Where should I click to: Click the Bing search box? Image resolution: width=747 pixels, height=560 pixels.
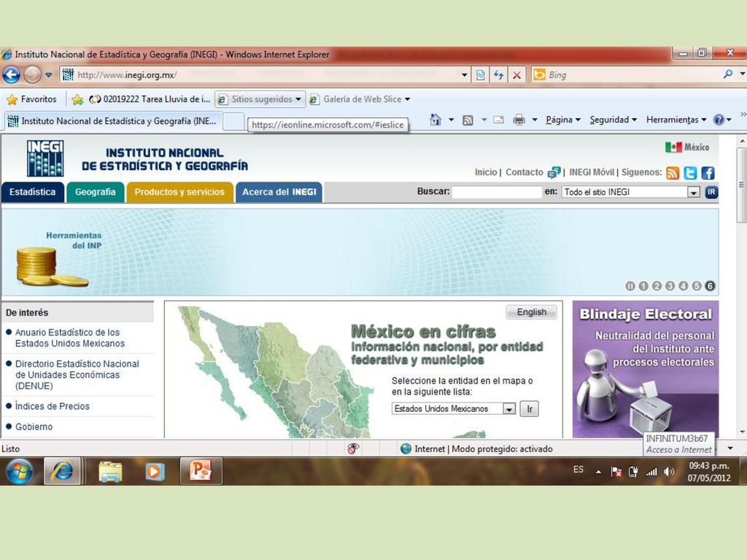coord(631,75)
